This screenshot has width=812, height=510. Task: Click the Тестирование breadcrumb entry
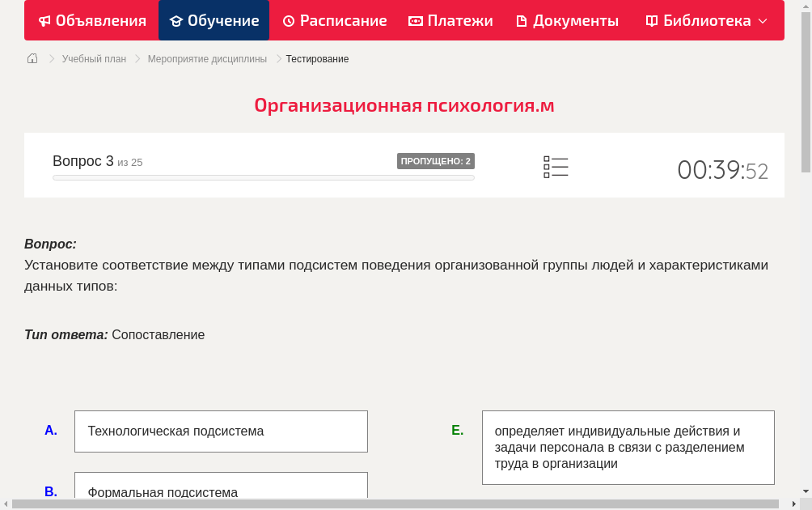316,59
